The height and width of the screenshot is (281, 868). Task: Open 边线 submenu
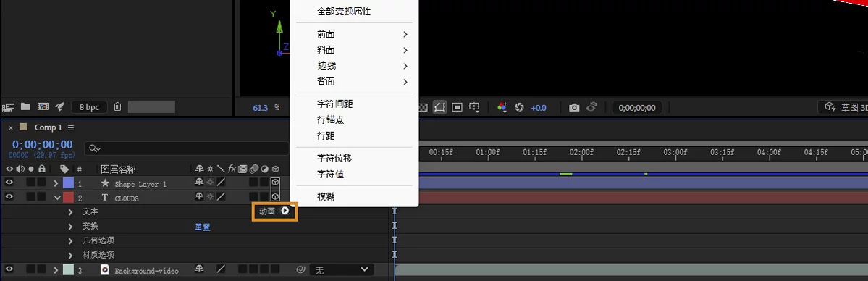tap(354, 66)
